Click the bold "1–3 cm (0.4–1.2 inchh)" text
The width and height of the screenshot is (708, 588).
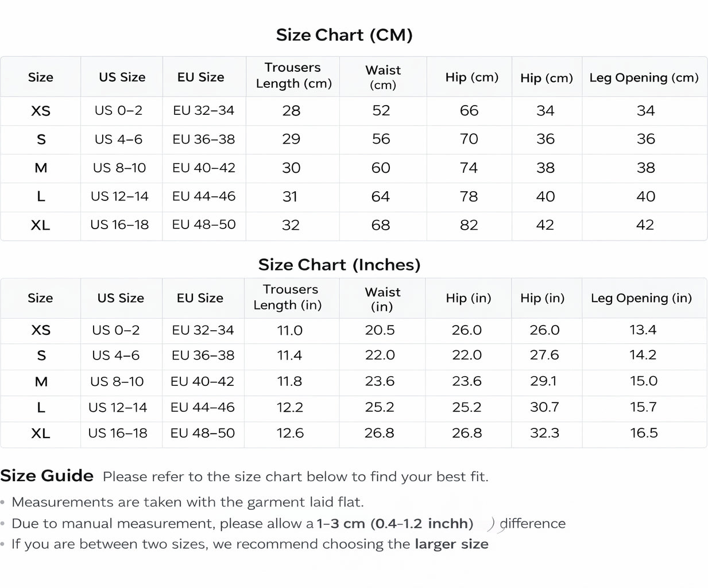(395, 524)
